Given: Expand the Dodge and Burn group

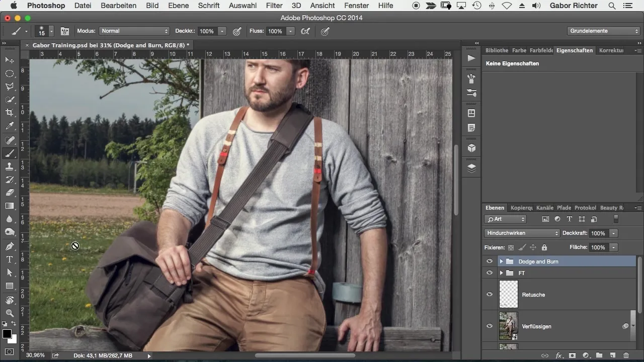Looking at the screenshot, I should pos(501,261).
